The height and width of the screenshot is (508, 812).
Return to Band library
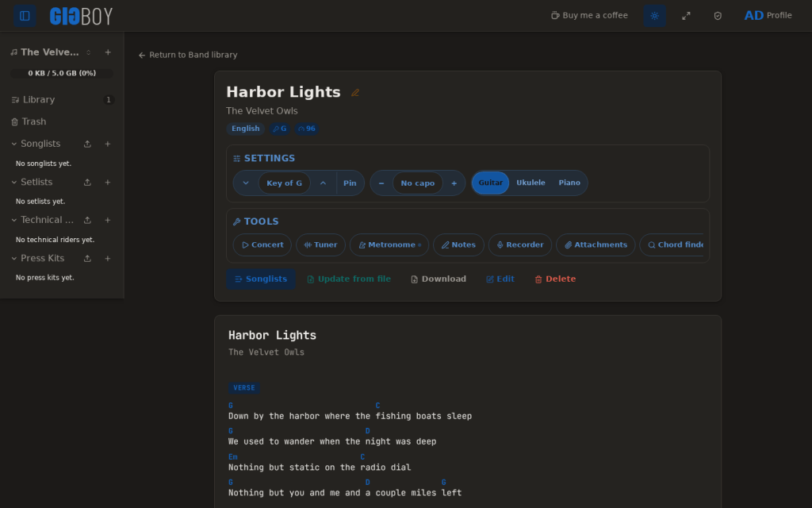[187, 55]
